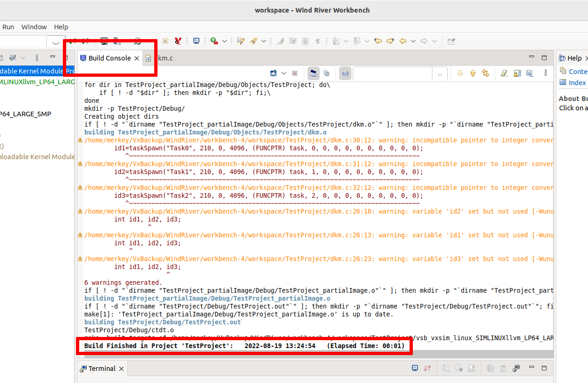Navigate back with yellow left arrow
The image size is (588, 383).
[403, 41]
